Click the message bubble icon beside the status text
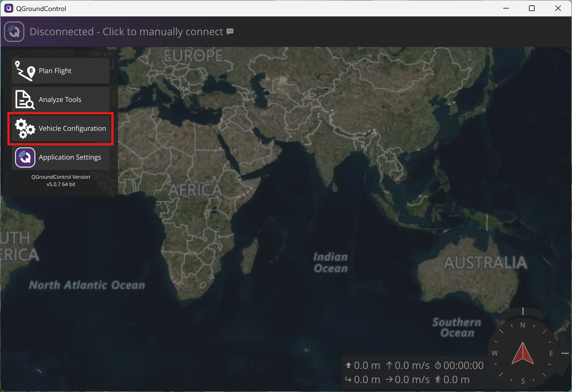Screen dimensions: 572x392 pos(230,31)
